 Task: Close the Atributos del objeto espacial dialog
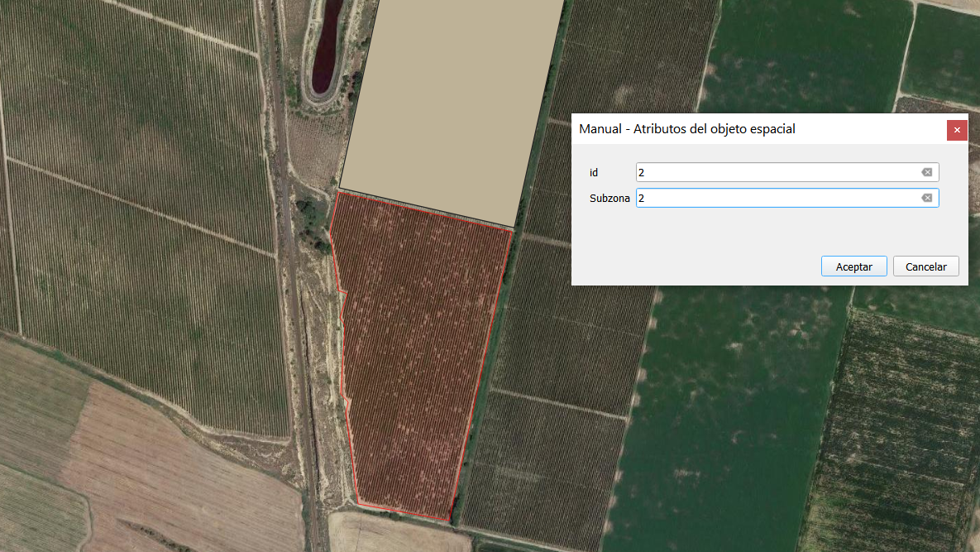pyautogui.click(x=956, y=130)
